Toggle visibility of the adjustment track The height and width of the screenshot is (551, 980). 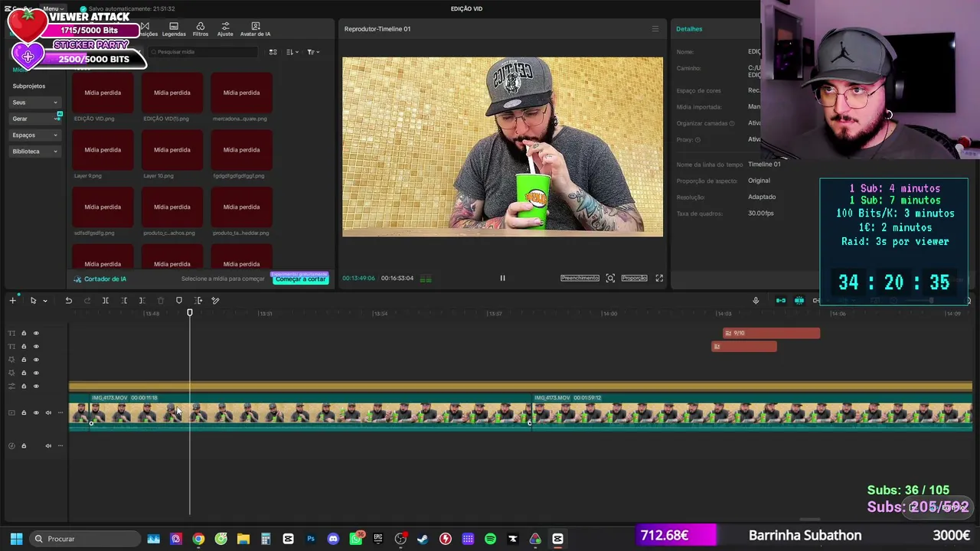coord(36,386)
